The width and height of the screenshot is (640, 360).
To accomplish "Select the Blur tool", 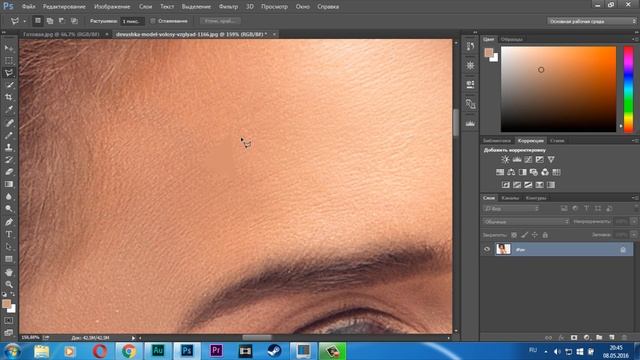I will point(9,196).
